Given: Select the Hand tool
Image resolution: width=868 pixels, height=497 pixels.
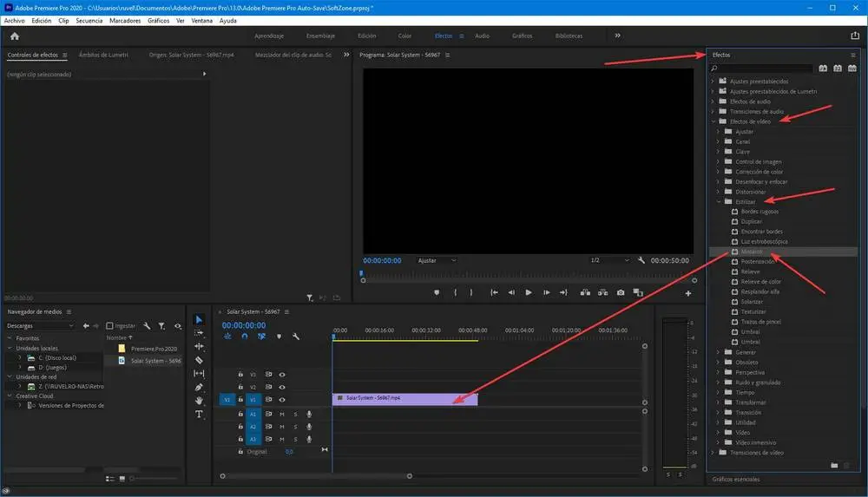Looking at the screenshot, I should coord(199,401).
